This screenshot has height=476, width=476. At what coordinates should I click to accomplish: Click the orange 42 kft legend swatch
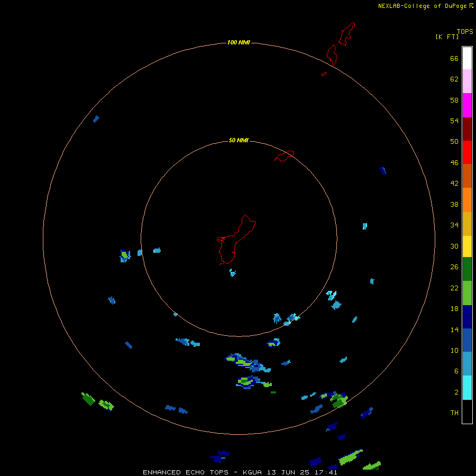point(467,200)
